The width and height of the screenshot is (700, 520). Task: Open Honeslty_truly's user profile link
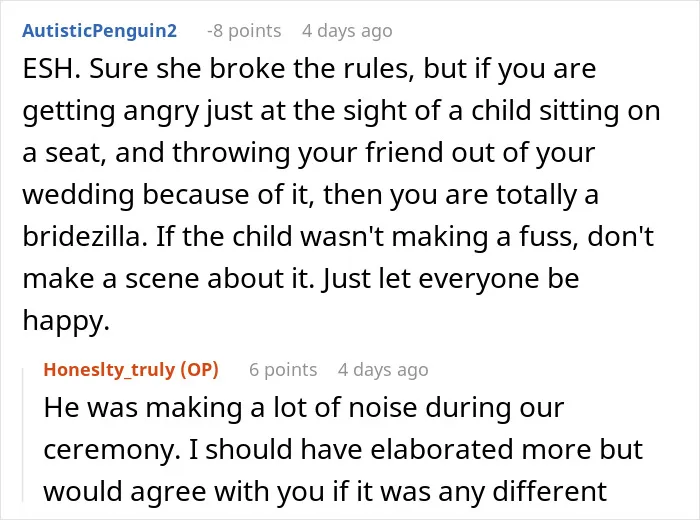[x=110, y=370]
